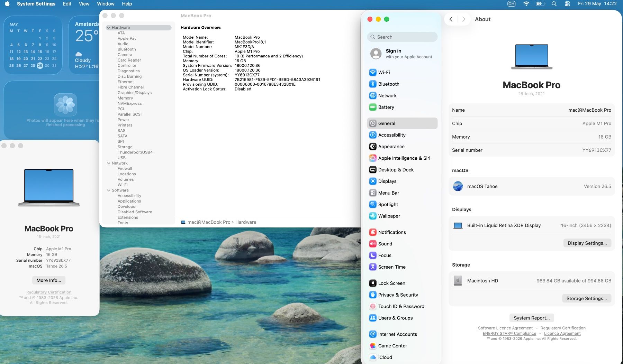Open Spotlight search from menu bar
The height and width of the screenshot is (364, 623).
tap(554, 4)
